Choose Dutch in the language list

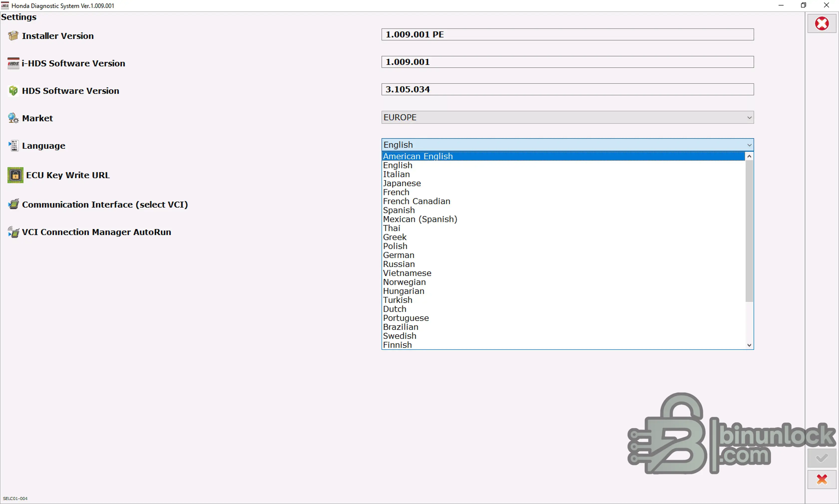coord(563,309)
